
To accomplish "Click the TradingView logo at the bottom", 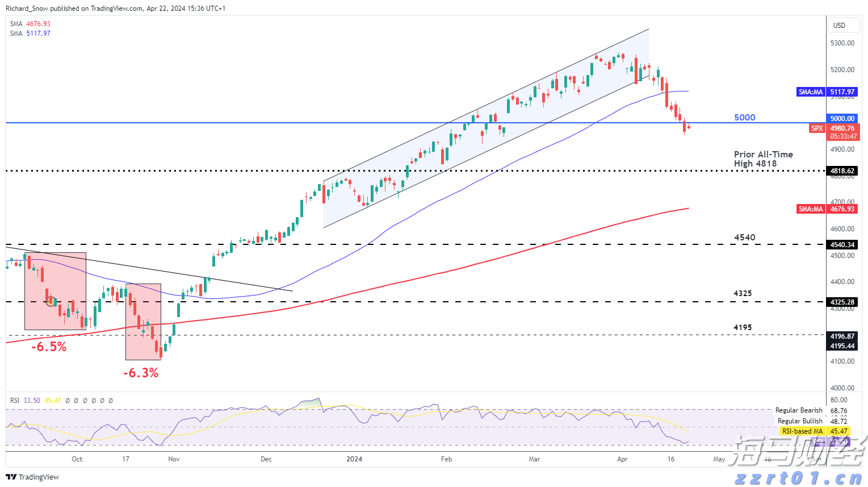I will point(32,477).
